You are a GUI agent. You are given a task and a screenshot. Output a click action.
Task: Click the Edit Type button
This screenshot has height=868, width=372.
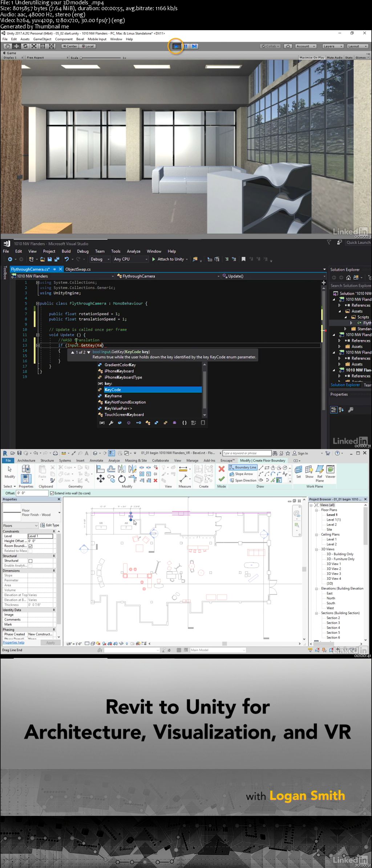pyautogui.click(x=50, y=525)
